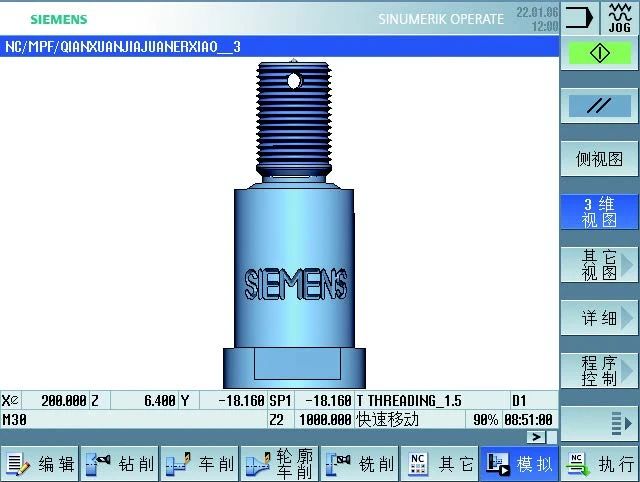Open the 钻削 drilling softkey
The height and width of the screenshot is (482, 640).
pyautogui.click(x=119, y=464)
